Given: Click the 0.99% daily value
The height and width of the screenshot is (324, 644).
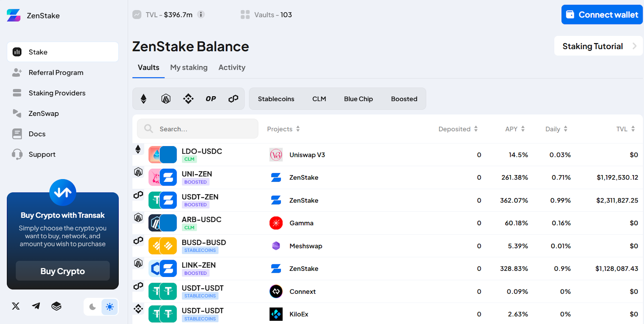Looking at the screenshot, I should pos(560,200).
